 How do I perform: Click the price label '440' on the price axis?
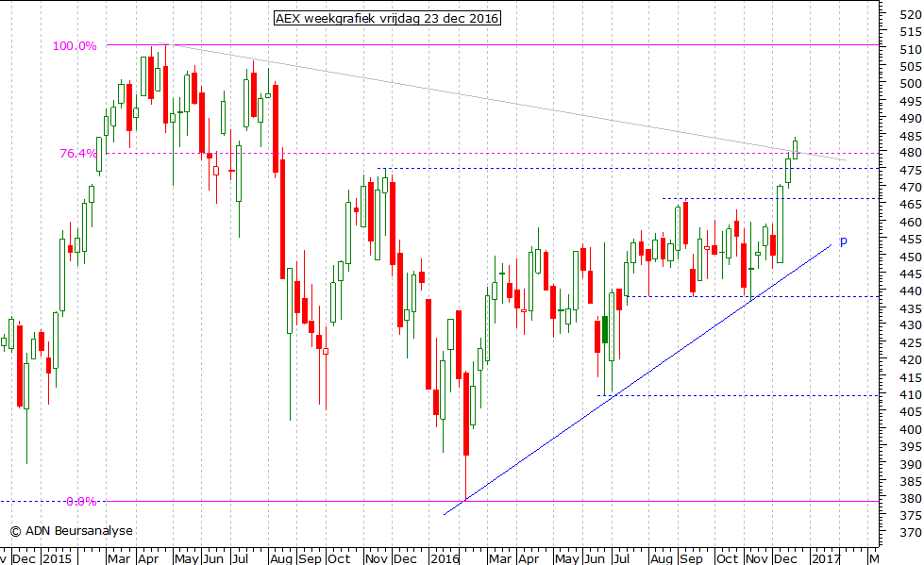tap(911, 291)
